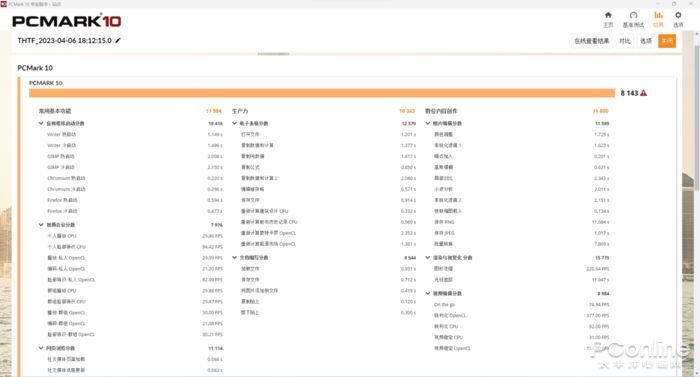Click the PCMARK 10 logo

tap(67, 21)
